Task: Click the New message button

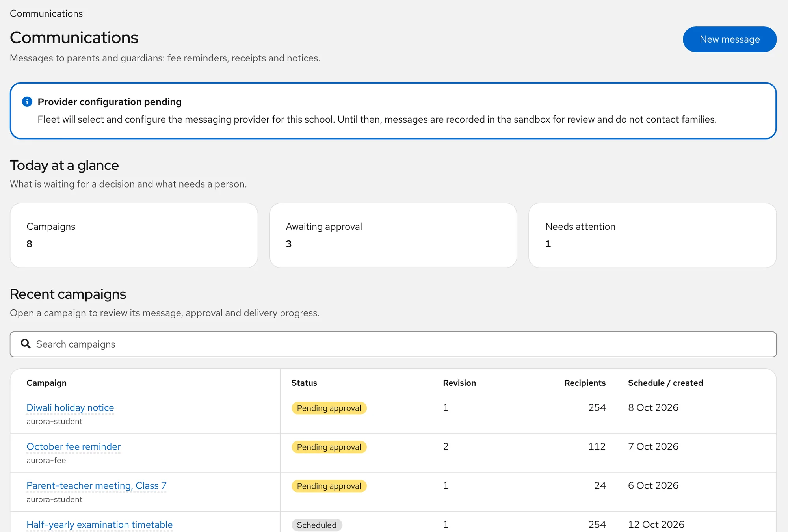Action: tap(729, 39)
